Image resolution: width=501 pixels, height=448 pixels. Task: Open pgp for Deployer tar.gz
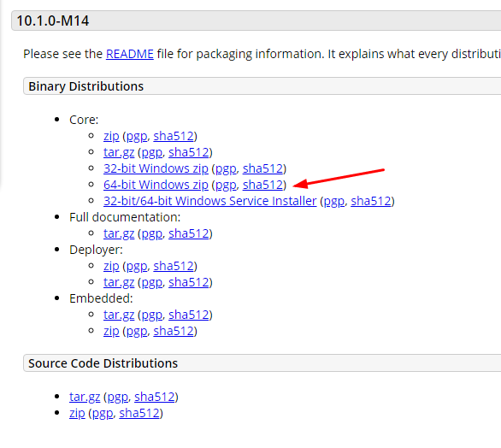(x=152, y=282)
